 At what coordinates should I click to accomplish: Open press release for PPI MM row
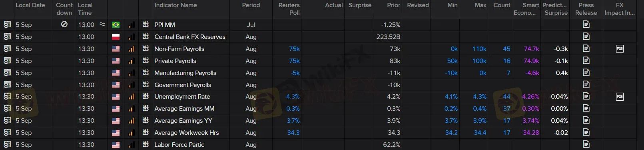pos(586,24)
